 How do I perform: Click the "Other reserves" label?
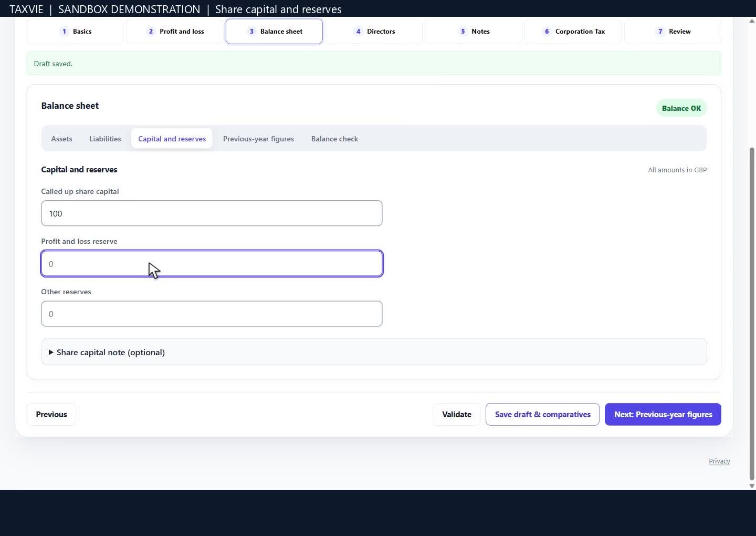[x=66, y=292]
